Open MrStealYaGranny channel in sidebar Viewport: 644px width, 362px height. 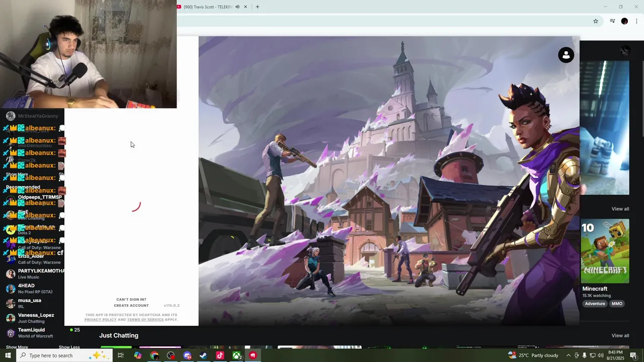(32, 116)
